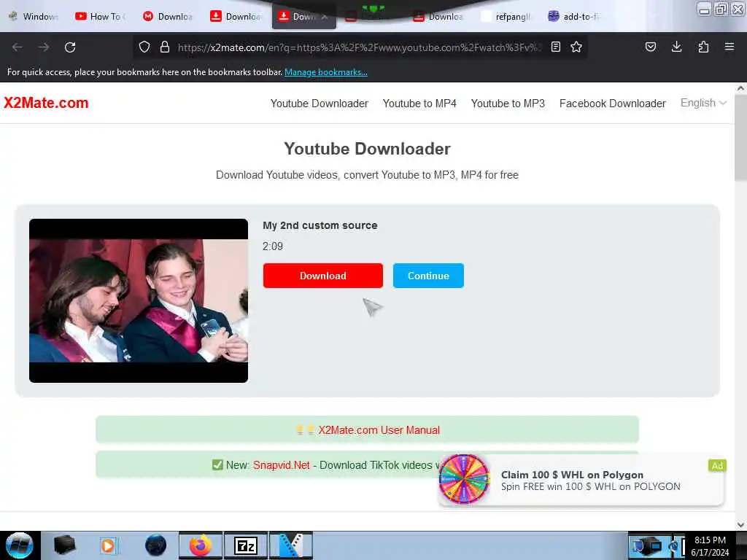Click the 'My 2nd custom source' title

click(320, 225)
